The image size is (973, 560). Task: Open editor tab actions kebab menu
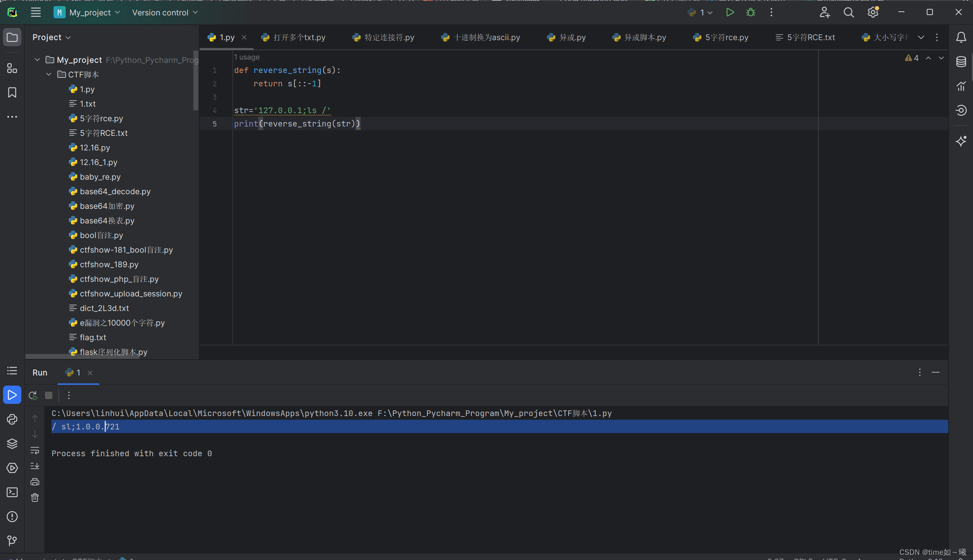tap(937, 37)
